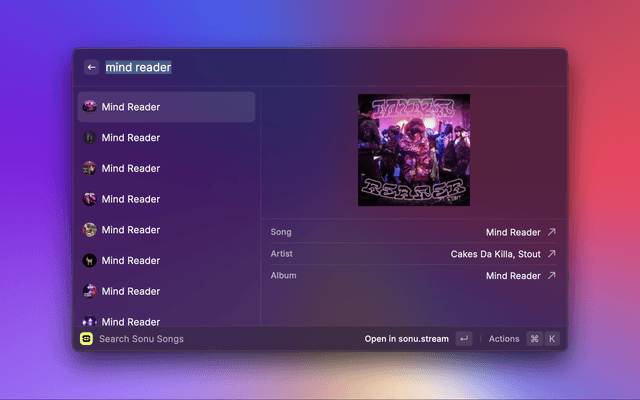Click the K key shortcut badge
Screen dimensions: 640x400
(552, 339)
